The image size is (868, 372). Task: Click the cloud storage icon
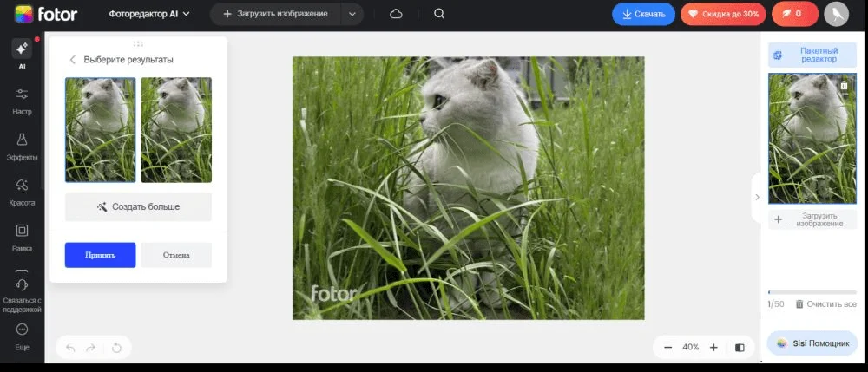(397, 14)
